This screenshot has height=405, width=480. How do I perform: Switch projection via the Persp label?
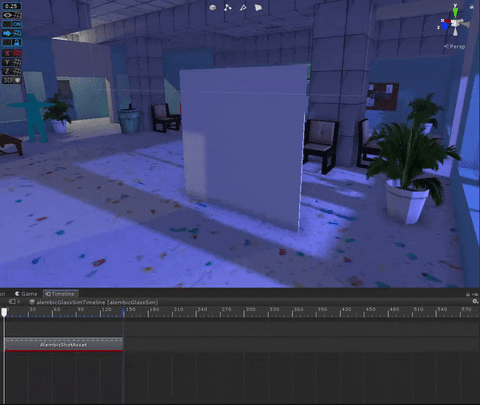click(455, 47)
